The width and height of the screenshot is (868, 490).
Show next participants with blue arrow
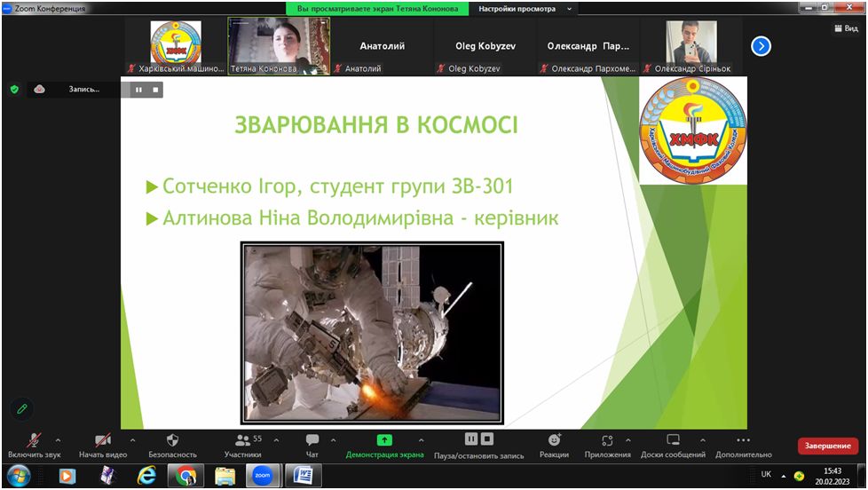pyautogui.click(x=761, y=46)
